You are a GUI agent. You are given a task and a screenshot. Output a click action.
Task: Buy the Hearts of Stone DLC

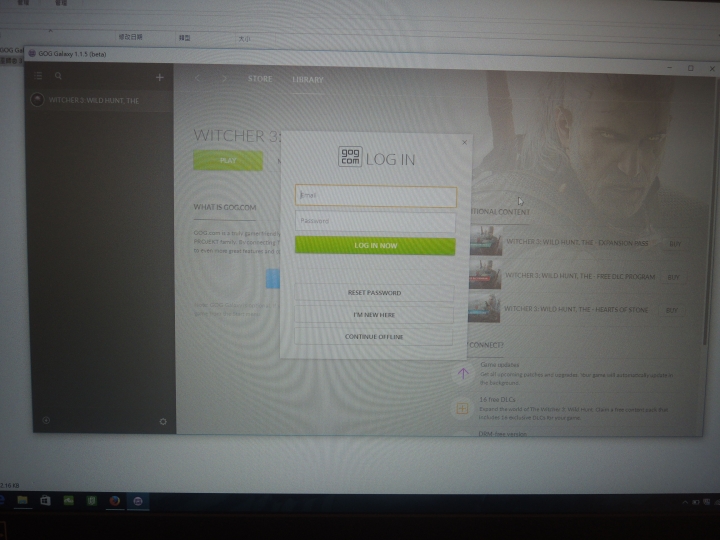671,310
